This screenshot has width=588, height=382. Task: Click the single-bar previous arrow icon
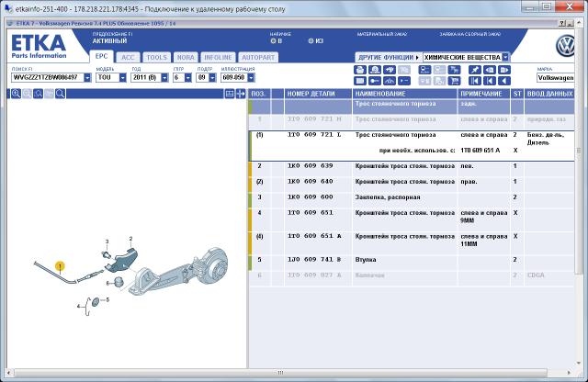490,81
